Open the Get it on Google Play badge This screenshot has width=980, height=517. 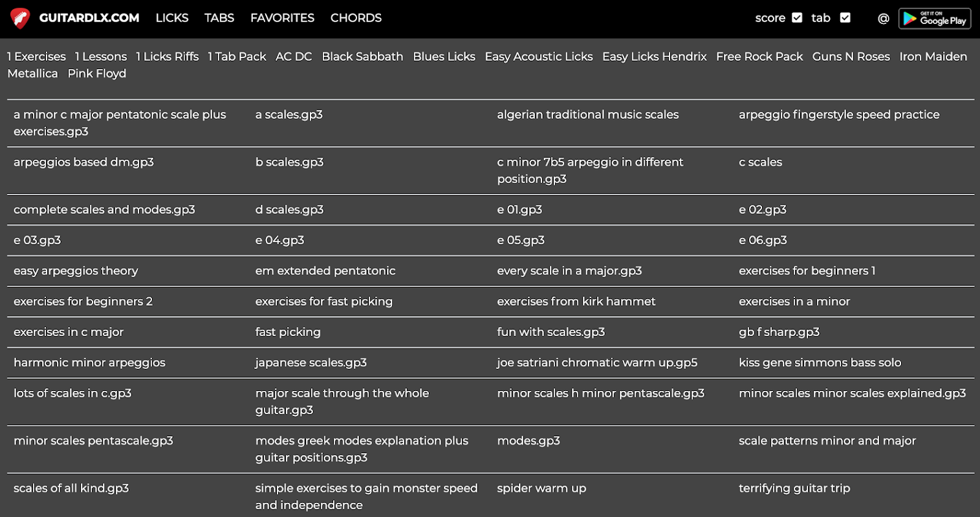point(935,18)
